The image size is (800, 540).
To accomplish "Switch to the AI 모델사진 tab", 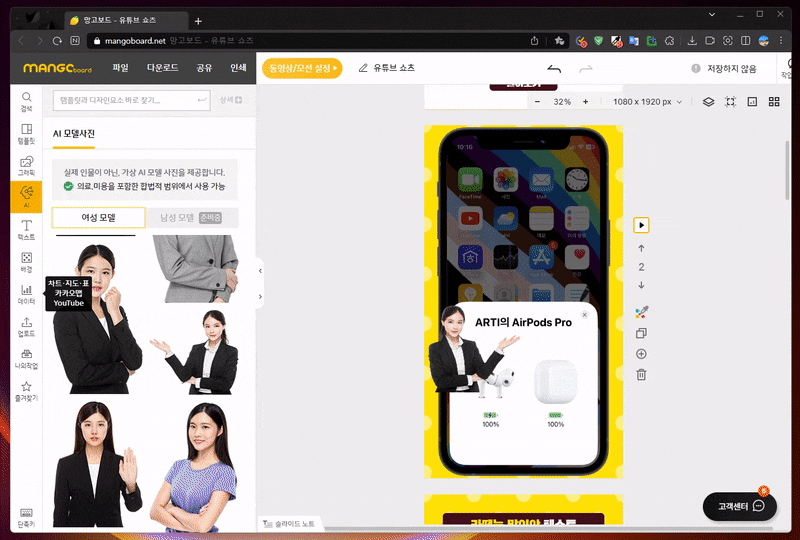I will pos(74,134).
